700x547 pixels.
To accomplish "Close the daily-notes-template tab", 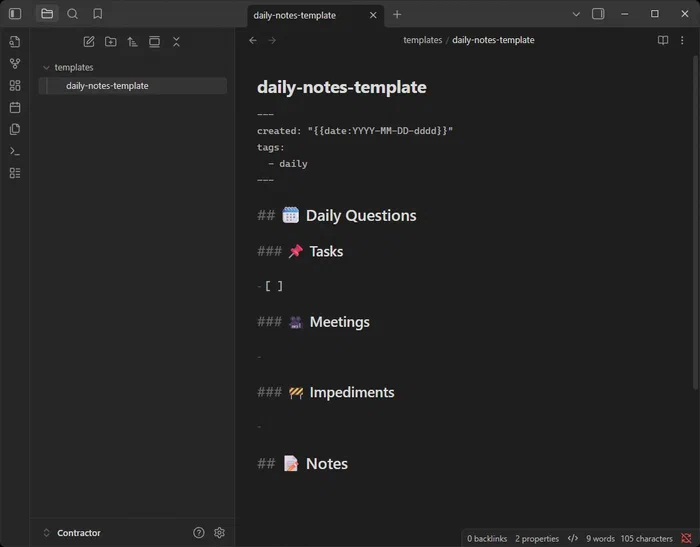I will click(x=373, y=15).
